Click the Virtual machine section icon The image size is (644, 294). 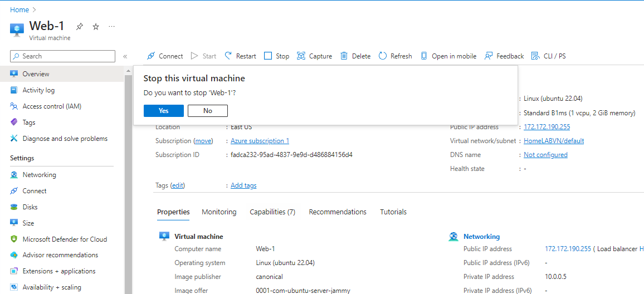pyautogui.click(x=164, y=237)
